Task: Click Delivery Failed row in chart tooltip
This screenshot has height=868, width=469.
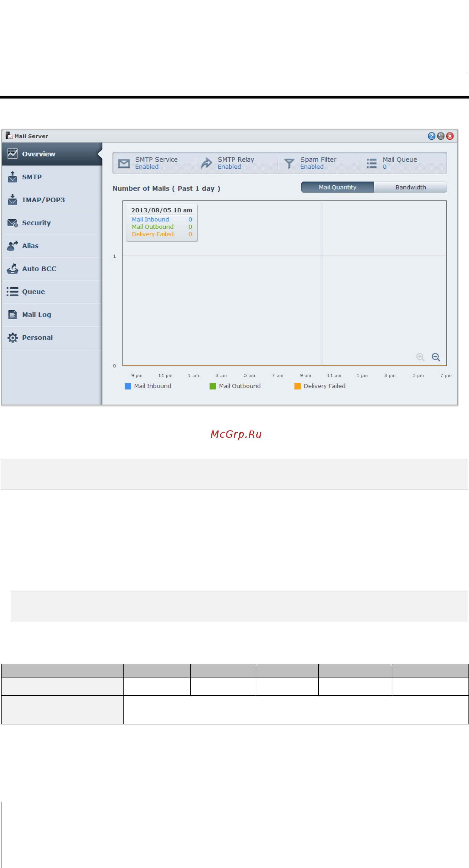Action: [162, 234]
